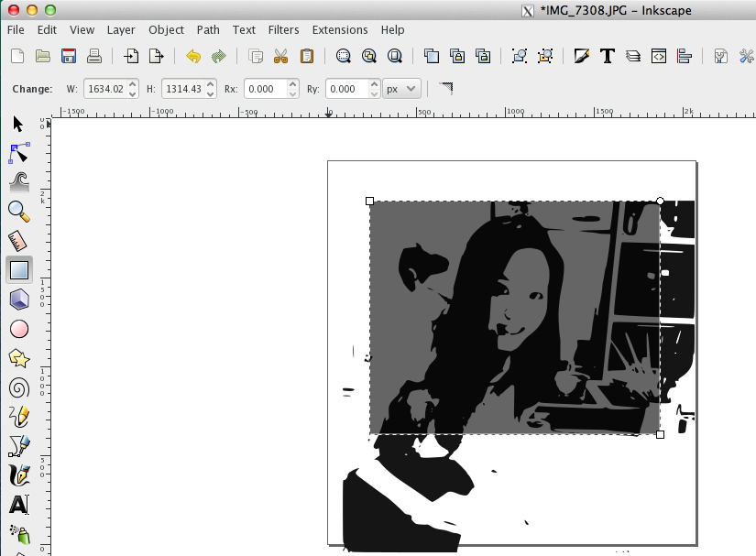Open the Extensions menu
The image size is (756, 556).
click(x=340, y=30)
